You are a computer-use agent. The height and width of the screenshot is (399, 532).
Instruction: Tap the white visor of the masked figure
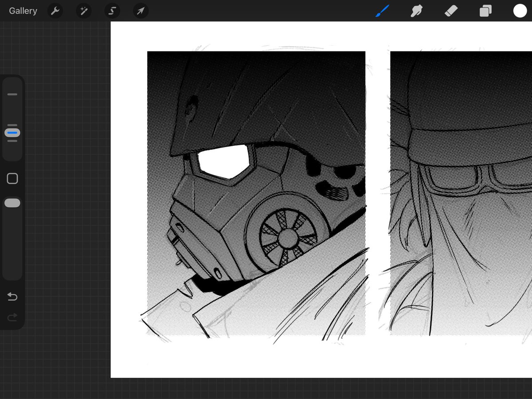click(x=223, y=161)
